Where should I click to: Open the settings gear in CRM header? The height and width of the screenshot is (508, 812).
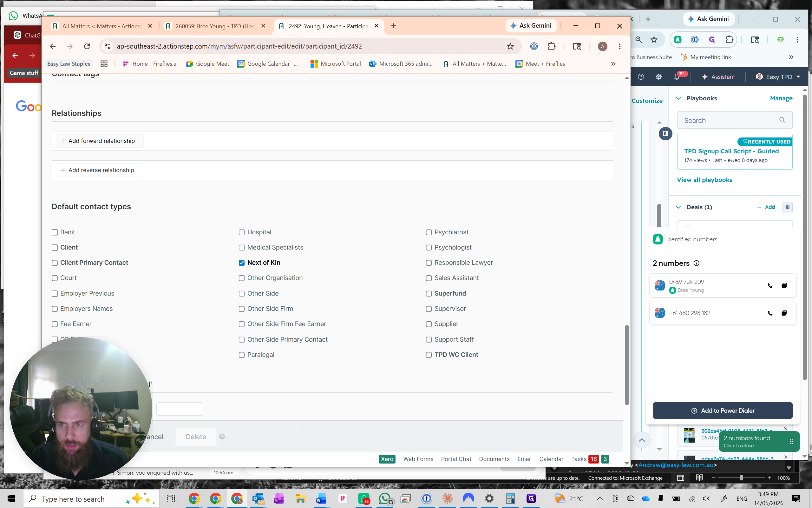click(x=659, y=77)
